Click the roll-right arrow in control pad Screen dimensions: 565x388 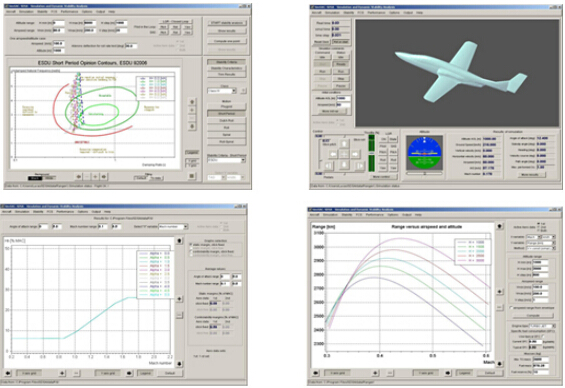[x=355, y=154]
